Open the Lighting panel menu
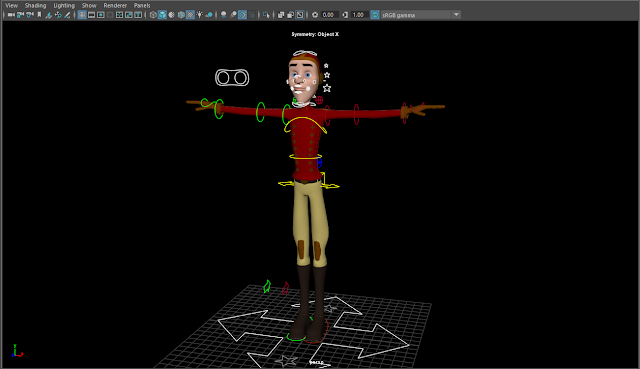Image resolution: width=640 pixels, height=369 pixels. pyautogui.click(x=64, y=5)
